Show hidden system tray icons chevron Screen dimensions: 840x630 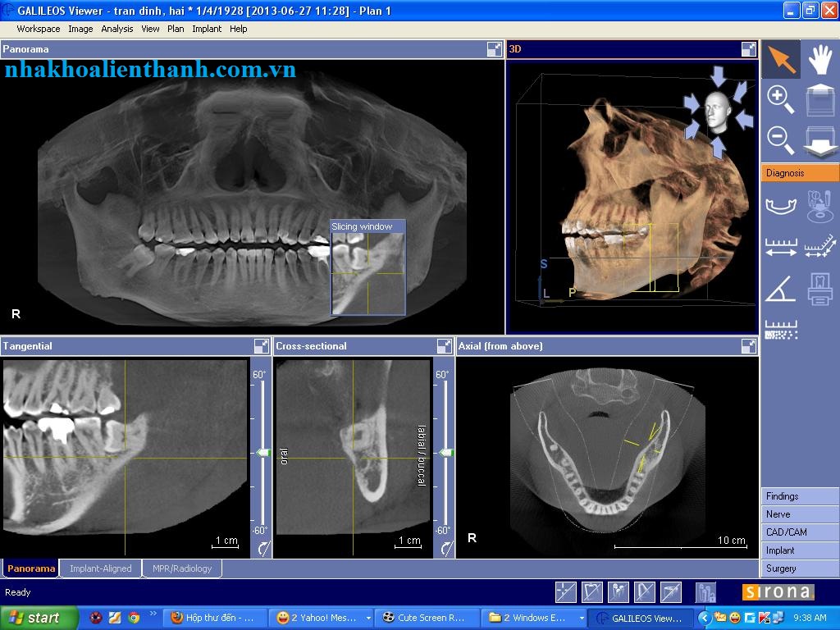pos(705,618)
